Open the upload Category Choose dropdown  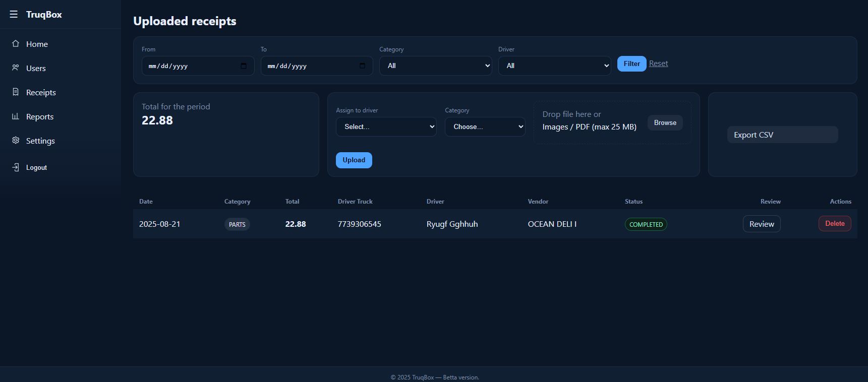(485, 127)
